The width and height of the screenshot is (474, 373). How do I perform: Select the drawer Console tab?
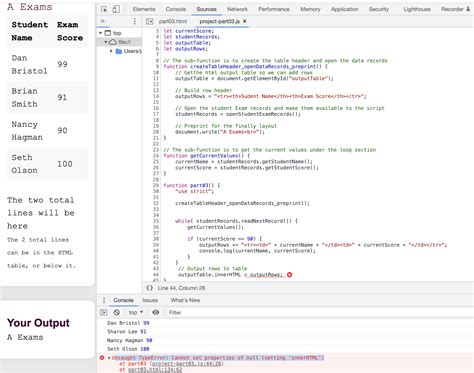123,300
